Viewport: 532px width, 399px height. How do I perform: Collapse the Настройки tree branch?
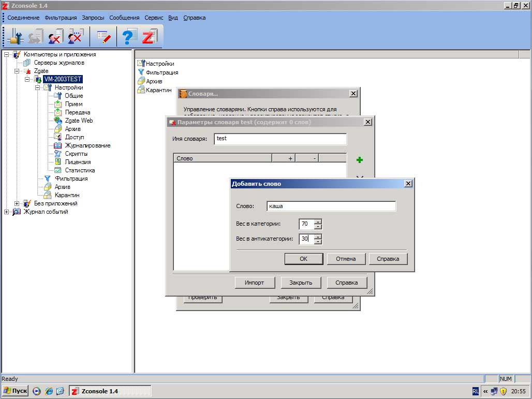point(37,87)
